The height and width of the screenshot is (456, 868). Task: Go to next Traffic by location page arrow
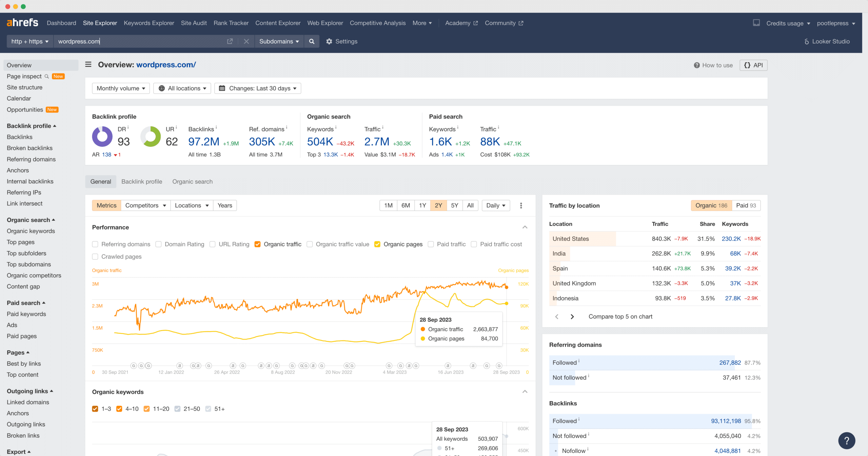coord(572,317)
